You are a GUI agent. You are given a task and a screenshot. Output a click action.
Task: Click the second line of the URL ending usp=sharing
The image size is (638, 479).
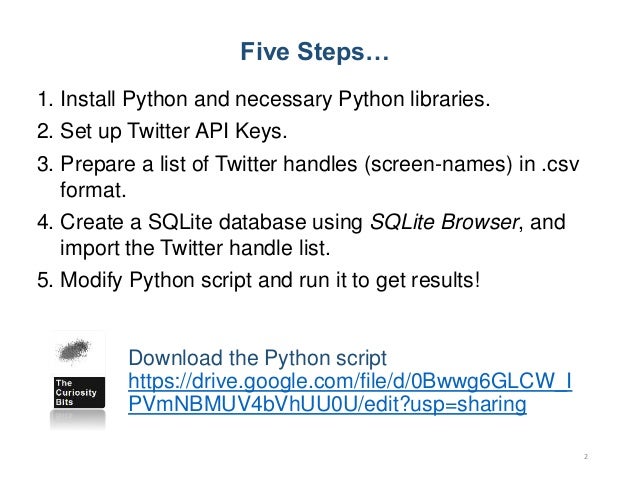[x=327, y=404]
